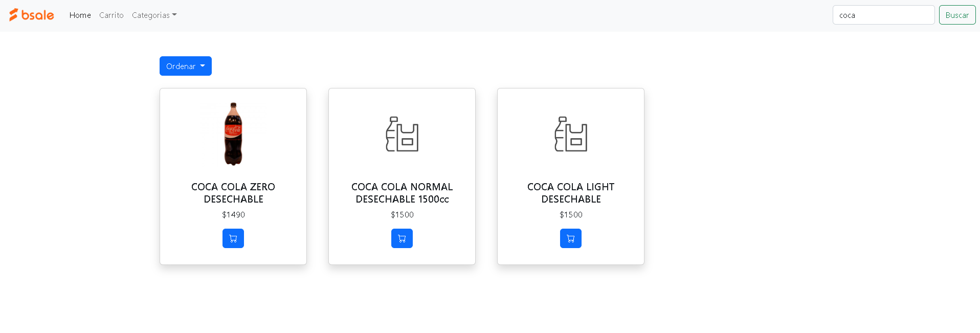Expand the Ordenar dropdown
980x333 pixels.
(x=185, y=65)
